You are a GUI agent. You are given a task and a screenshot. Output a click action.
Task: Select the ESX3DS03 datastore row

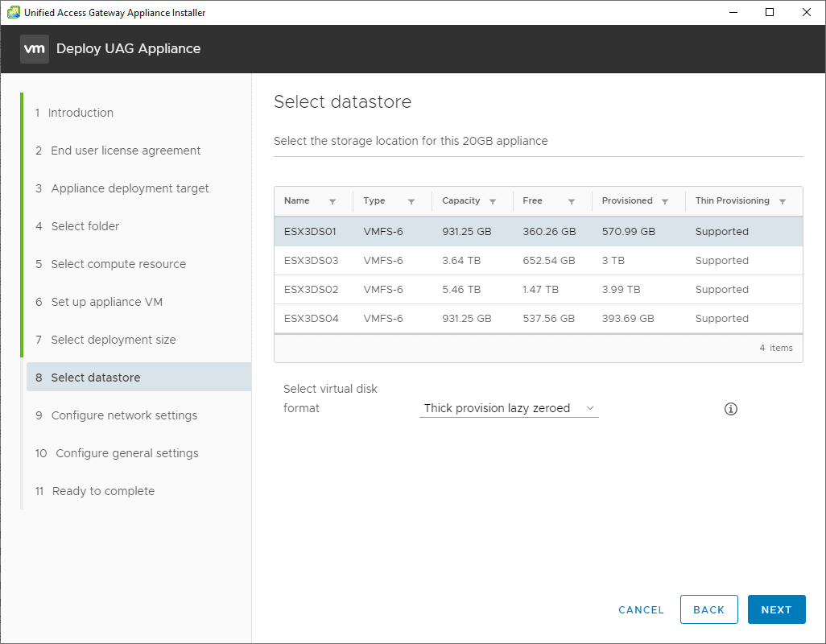pyautogui.click(x=538, y=261)
